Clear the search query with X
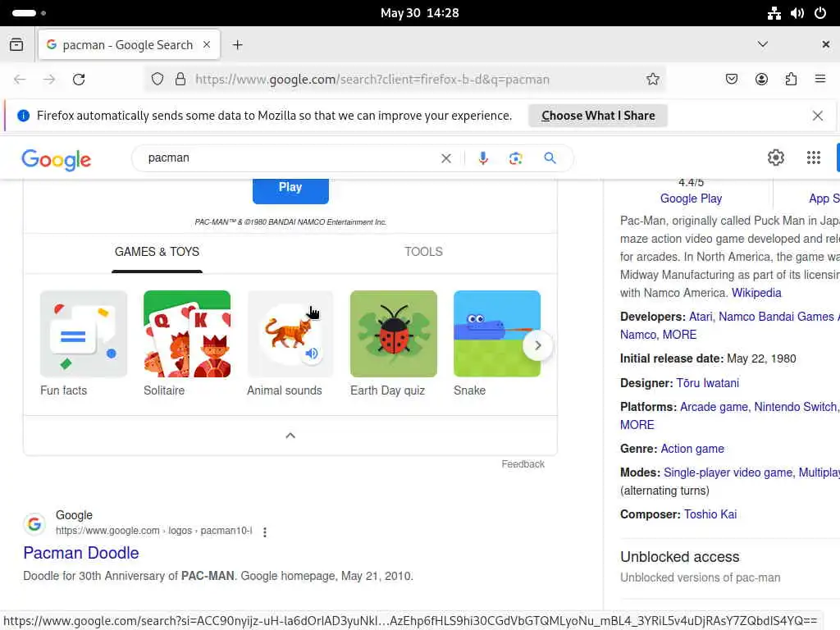The height and width of the screenshot is (630, 840). click(445, 158)
